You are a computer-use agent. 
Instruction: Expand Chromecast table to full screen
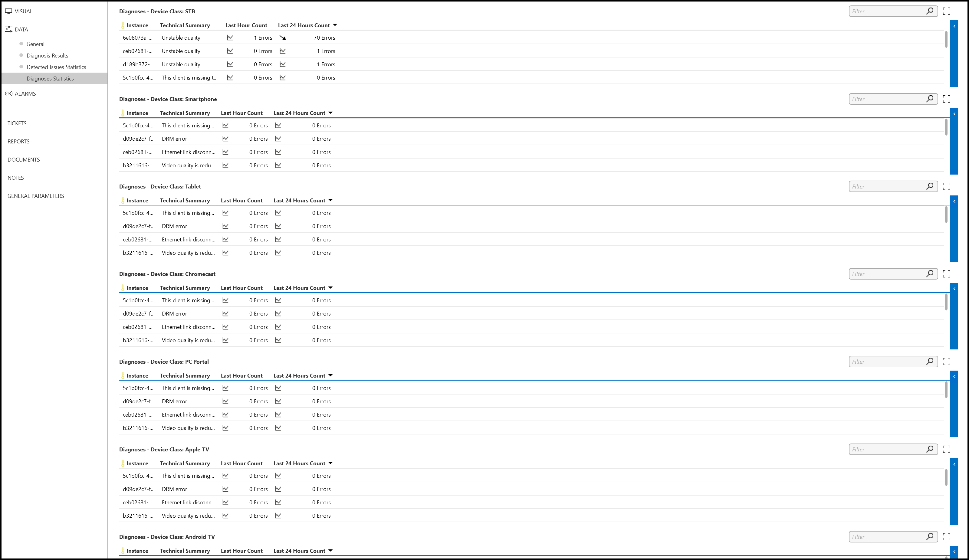(946, 274)
